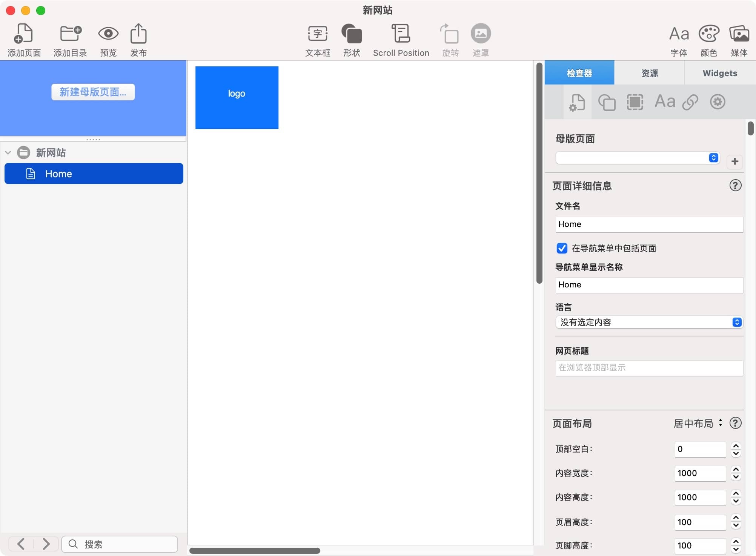Click the Scroll Position toolbar icon
This screenshot has width=756, height=556.
pyautogui.click(x=401, y=34)
